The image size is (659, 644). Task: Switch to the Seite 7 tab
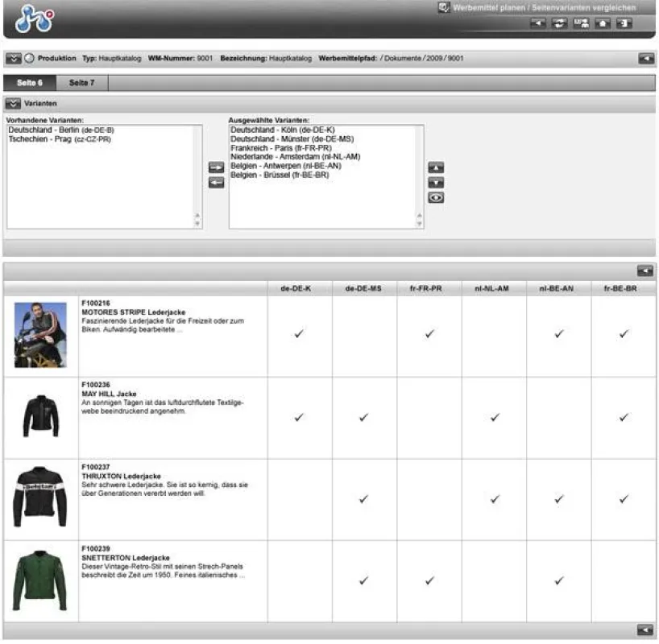82,83
